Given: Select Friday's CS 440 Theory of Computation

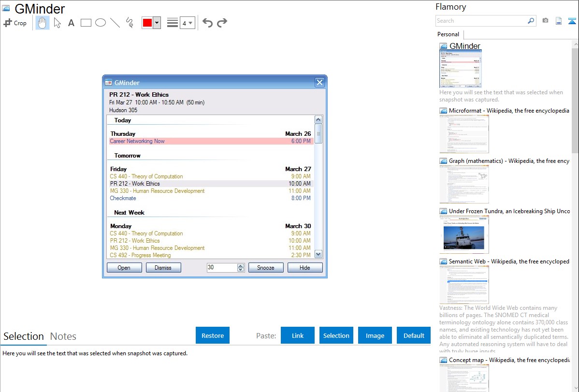Looking at the screenshot, I should pos(211,176).
